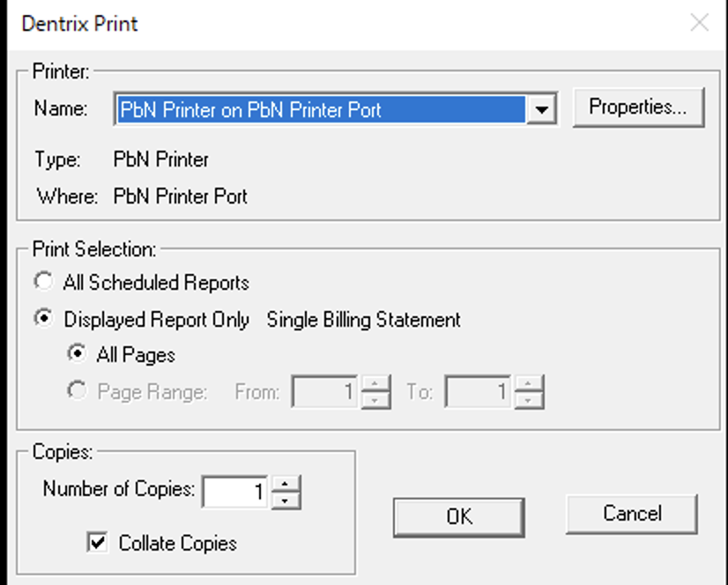
Task: Confirm printing with the OK button
Action: (458, 517)
